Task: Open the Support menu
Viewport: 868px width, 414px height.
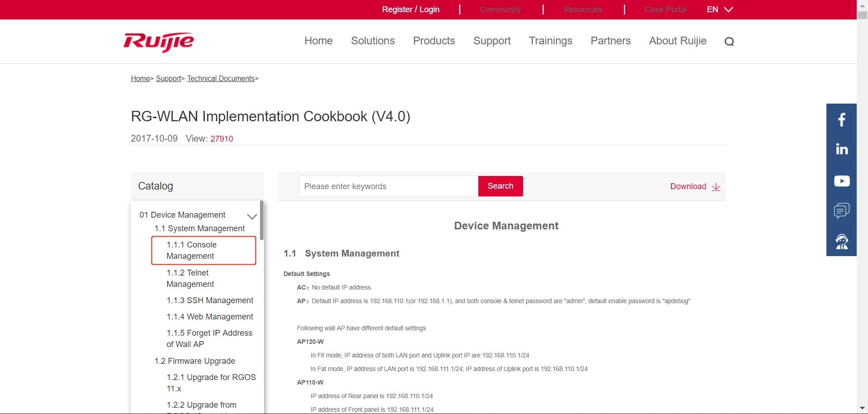Action: (x=492, y=41)
